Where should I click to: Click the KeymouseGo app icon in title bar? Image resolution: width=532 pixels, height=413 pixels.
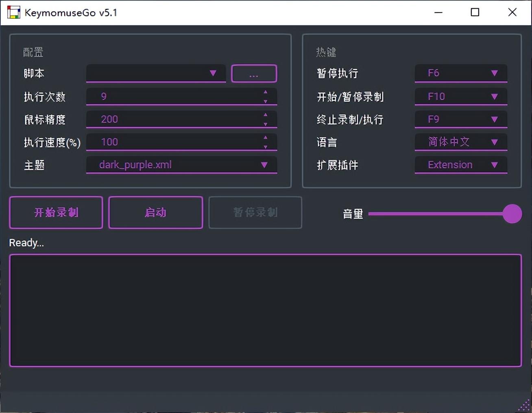tap(13, 12)
